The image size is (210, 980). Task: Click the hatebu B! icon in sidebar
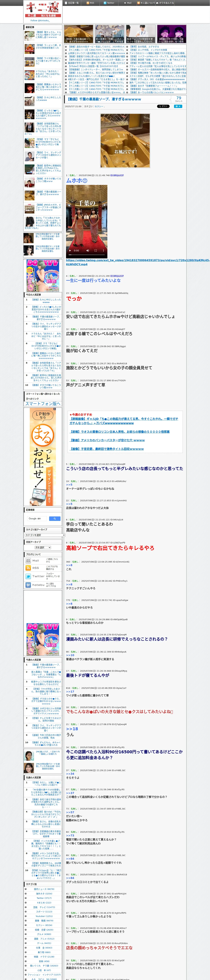coord(28,585)
